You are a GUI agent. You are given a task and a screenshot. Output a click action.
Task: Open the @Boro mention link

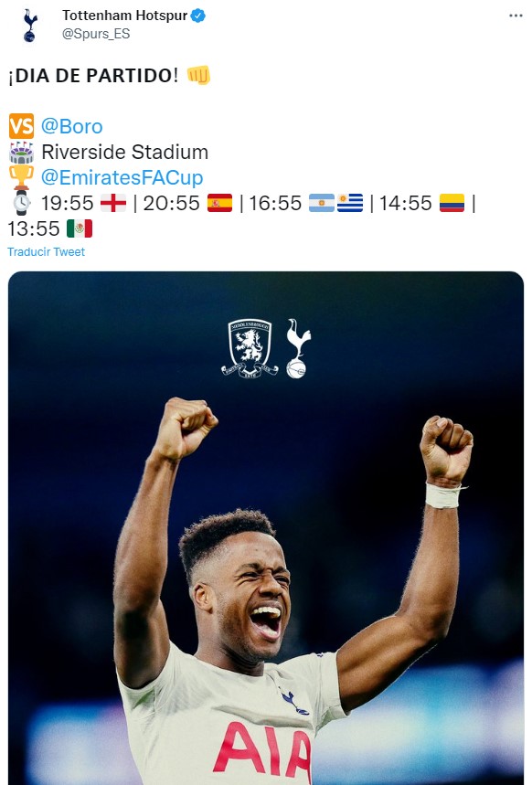pos(71,126)
